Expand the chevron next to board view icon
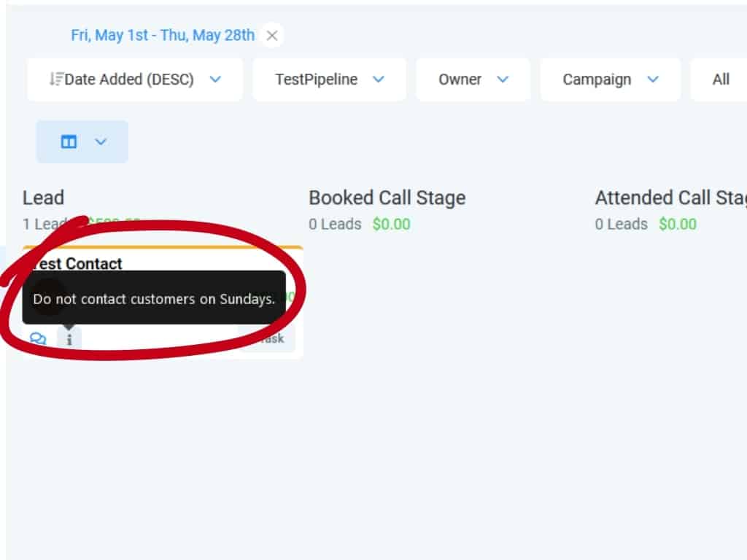Screen dimensions: 747x560 [x=101, y=141]
